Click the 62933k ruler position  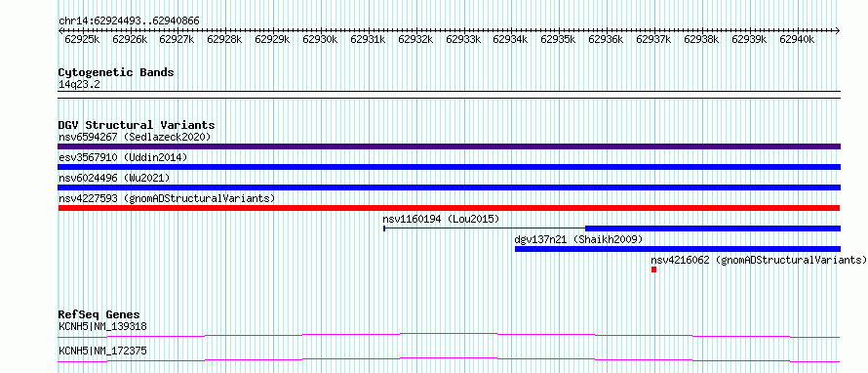click(463, 39)
